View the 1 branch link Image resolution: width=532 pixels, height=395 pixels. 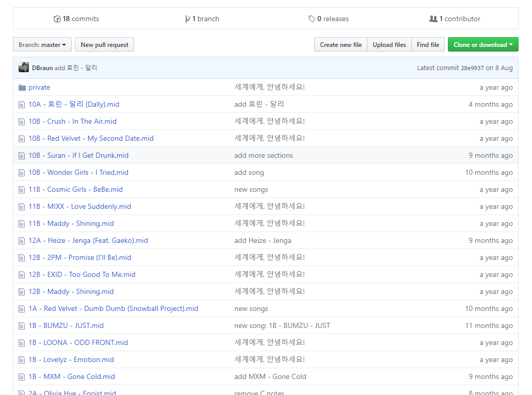pos(202,19)
